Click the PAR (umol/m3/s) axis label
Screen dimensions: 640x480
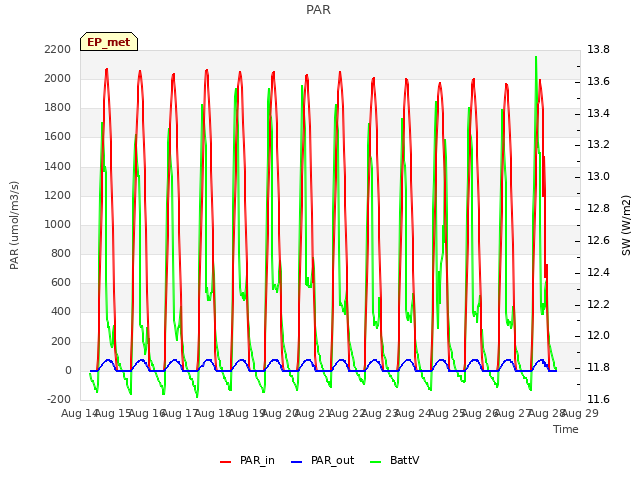[x=14, y=225]
